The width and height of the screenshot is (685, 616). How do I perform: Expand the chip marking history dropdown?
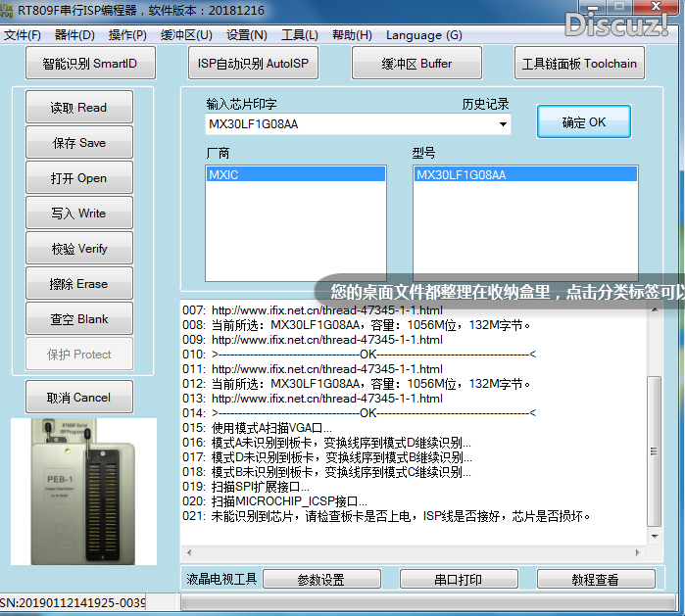[503, 124]
